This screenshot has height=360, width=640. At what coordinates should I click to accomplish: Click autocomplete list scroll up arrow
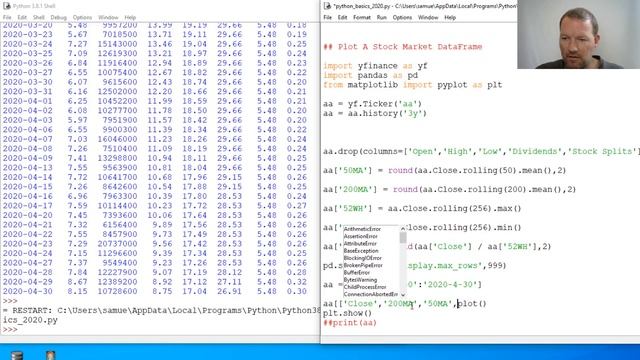pos(403,229)
